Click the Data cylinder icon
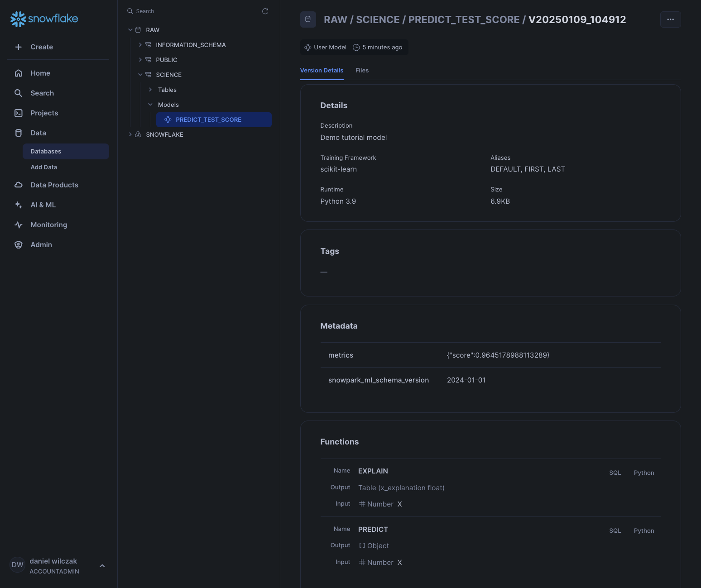This screenshot has width=701, height=588. pyautogui.click(x=19, y=133)
